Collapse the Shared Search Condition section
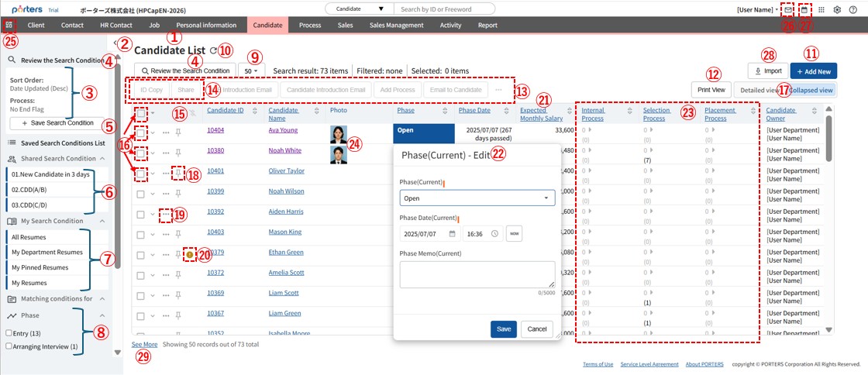This screenshot has width=868, height=375. pyautogui.click(x=102, y=158)
